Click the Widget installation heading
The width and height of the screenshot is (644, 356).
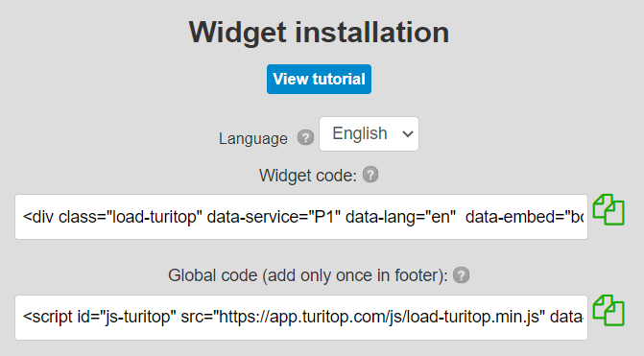(x=320, y=33)
